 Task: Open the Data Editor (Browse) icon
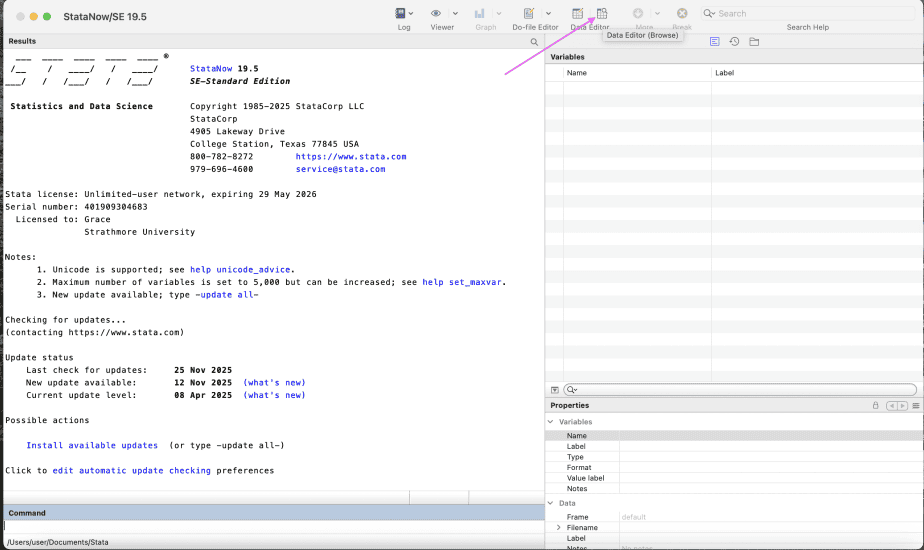602,13
